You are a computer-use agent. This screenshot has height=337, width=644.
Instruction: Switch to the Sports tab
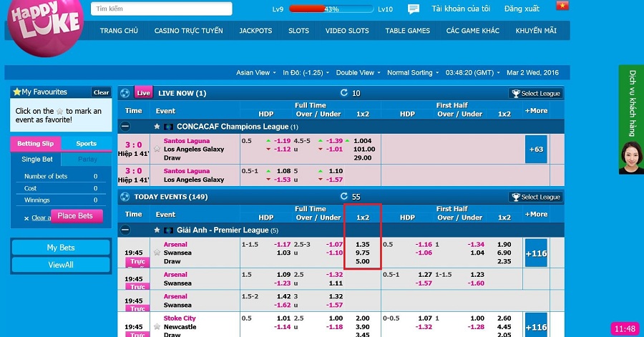(x=86, y=144)
